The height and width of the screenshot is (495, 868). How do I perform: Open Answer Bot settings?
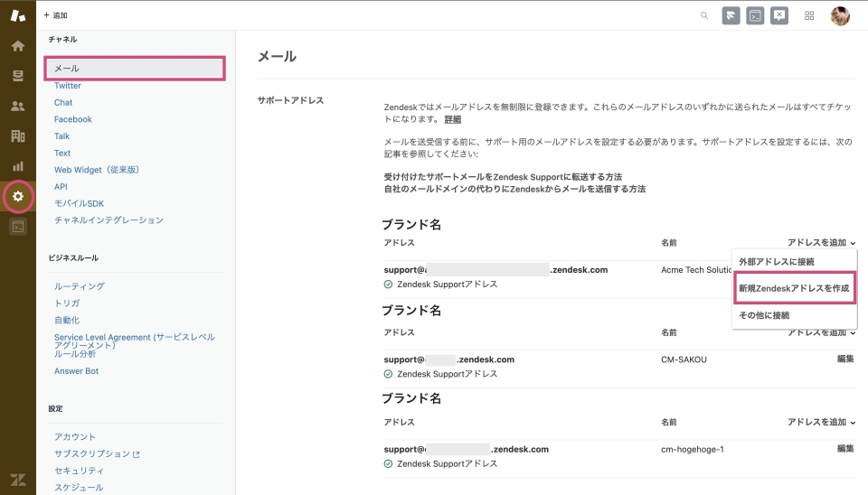pyautogui.click(x=76, y=371)
